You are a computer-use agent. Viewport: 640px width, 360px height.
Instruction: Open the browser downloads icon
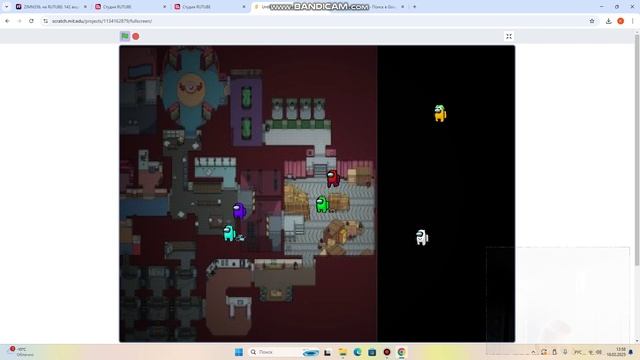pos(609,21)
